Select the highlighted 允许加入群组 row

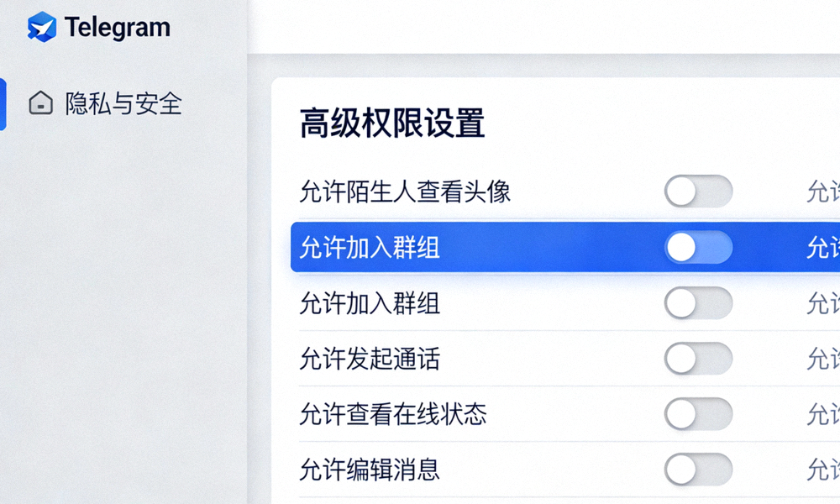click(x=504, y=248)
